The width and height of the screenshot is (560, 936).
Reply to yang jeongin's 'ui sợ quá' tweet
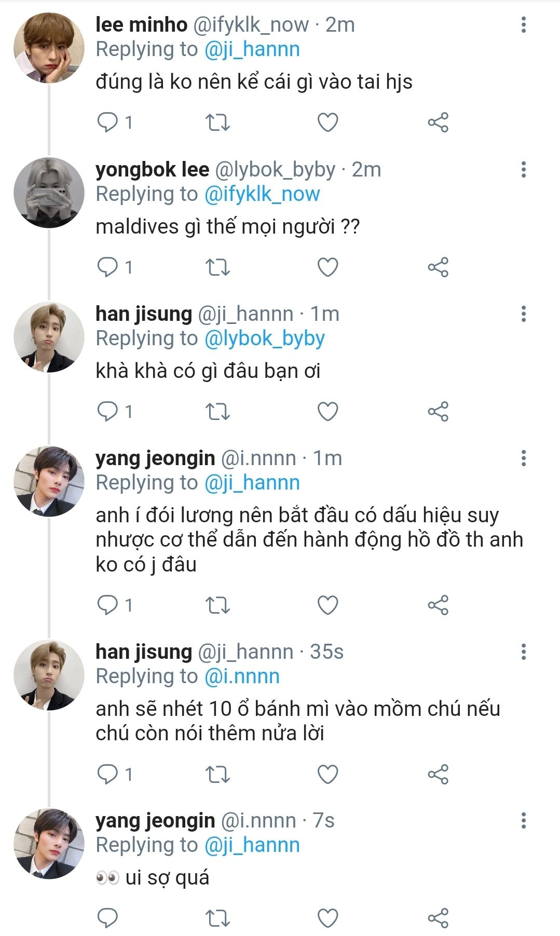click(108, 918)
